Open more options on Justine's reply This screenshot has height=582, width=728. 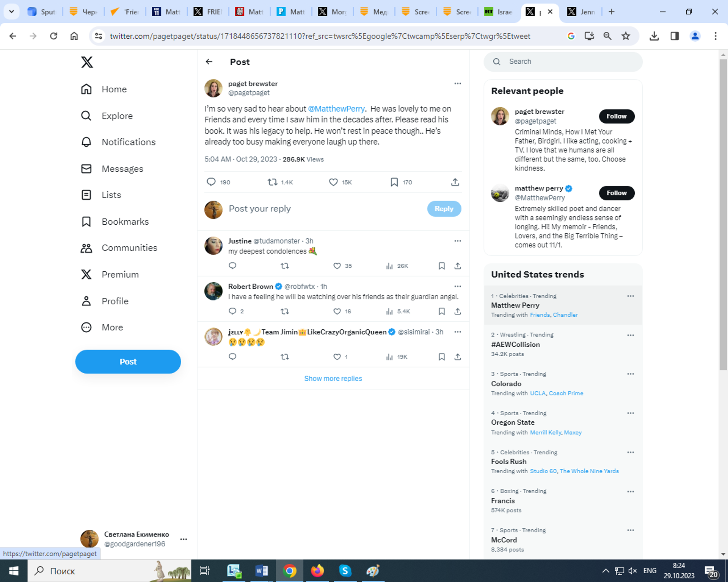coord(458,241)
